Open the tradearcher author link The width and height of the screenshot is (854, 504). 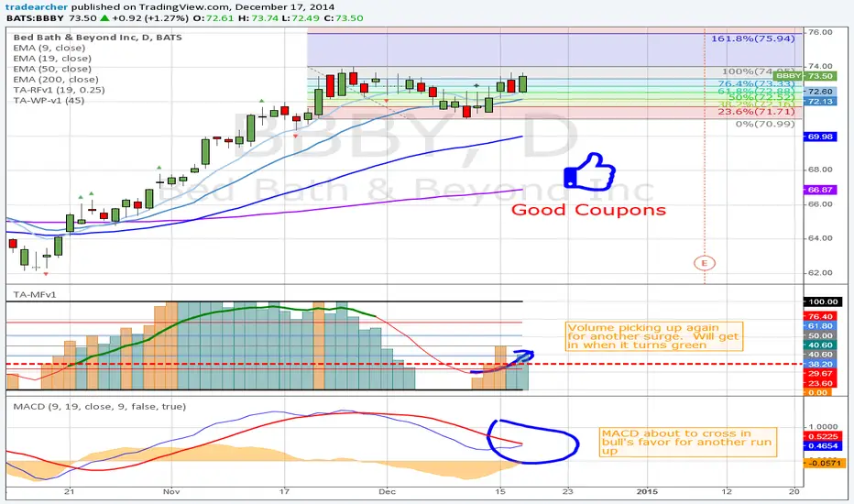click(37, 7)
